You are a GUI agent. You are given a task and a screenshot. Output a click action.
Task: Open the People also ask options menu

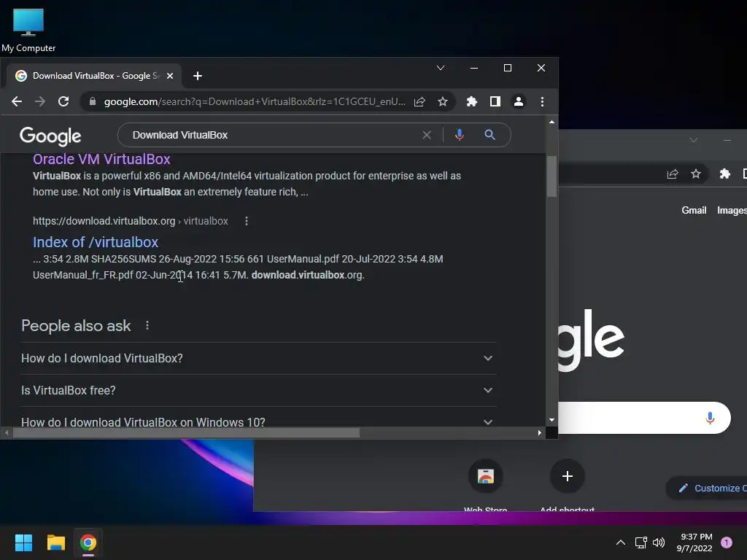click(147, 325)
